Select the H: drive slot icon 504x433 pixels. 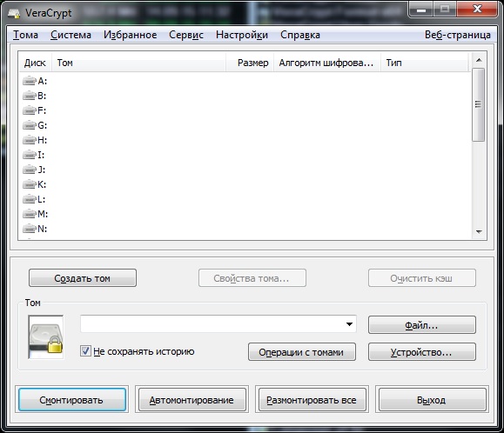(x=30, y=140)
